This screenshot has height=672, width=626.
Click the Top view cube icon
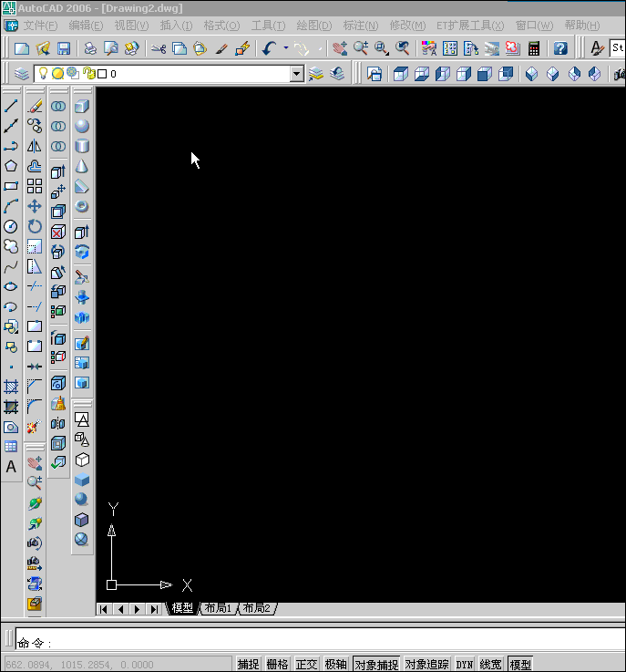tap(401, 74)
